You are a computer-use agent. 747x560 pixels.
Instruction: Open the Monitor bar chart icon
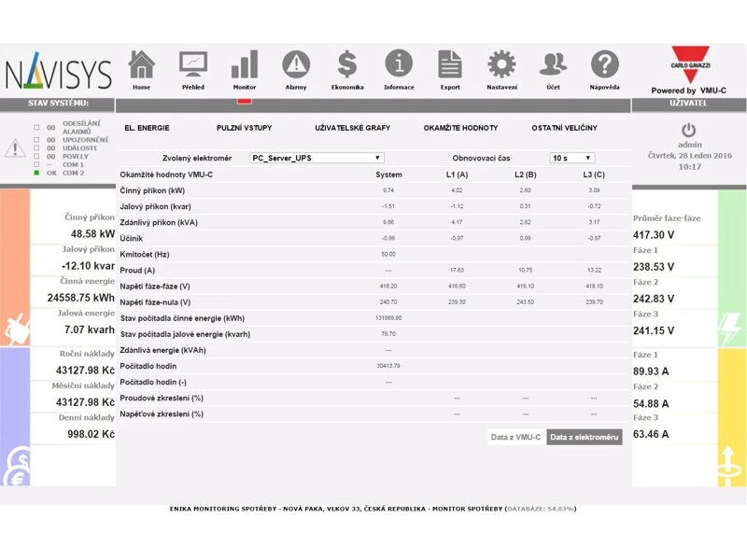[x=245, y=65]
